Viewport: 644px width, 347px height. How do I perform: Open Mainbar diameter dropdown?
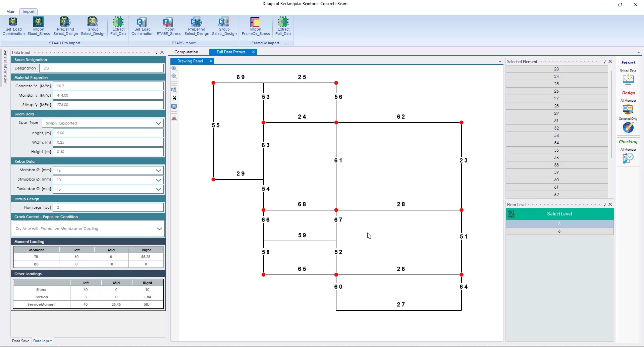pos(158,170)
